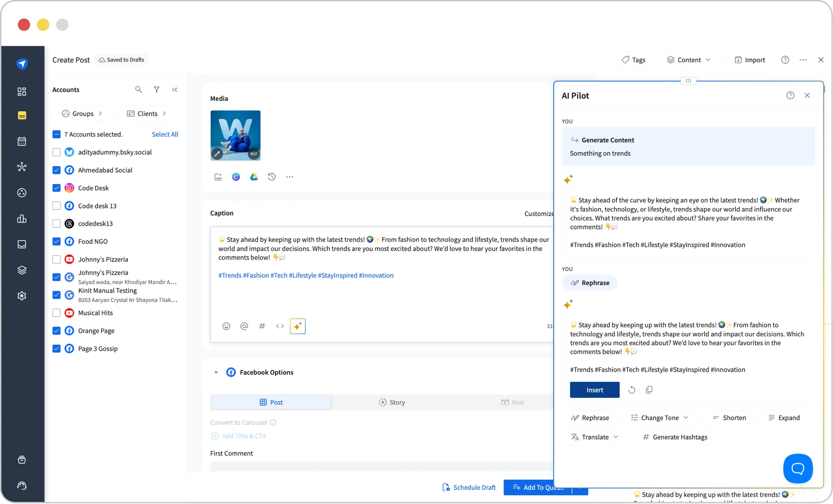Open AI assistant sparkle icon in caption
The height and width of the screenshot is (504, 833).
tap(297, 326)
